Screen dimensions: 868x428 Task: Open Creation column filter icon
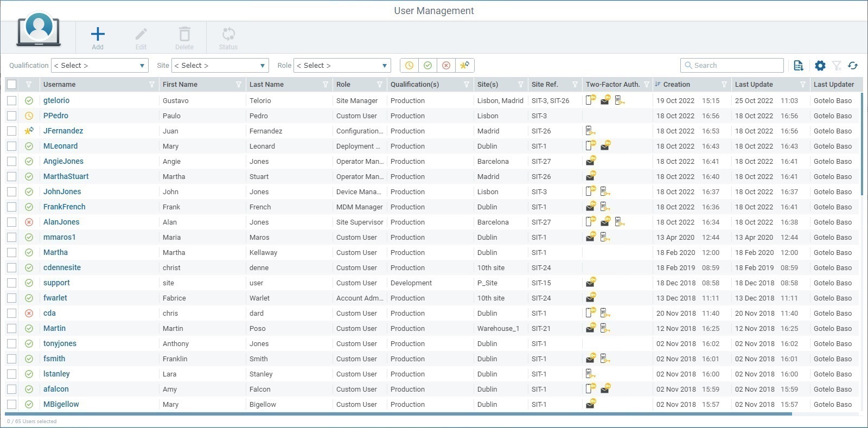coord(724,85)
